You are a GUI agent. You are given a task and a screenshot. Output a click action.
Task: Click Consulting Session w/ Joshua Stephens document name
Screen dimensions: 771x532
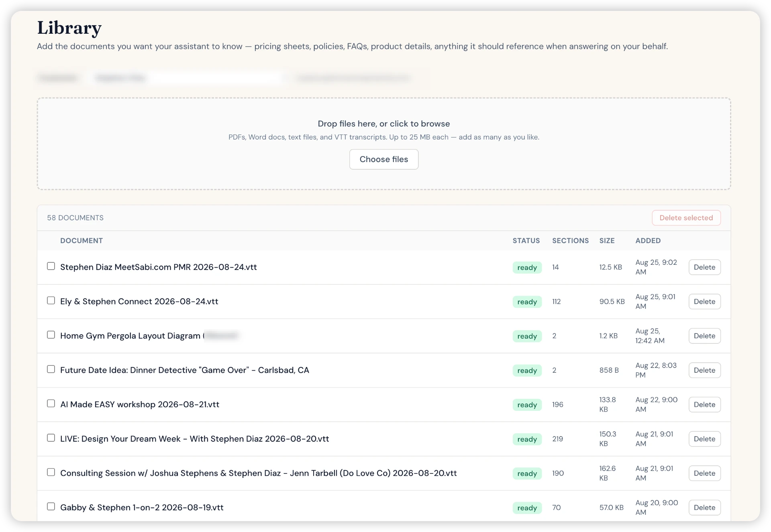click(258, 473)
